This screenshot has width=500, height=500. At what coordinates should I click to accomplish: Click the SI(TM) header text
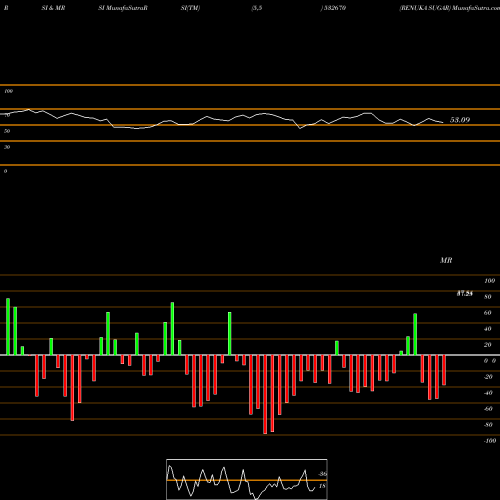190,8
